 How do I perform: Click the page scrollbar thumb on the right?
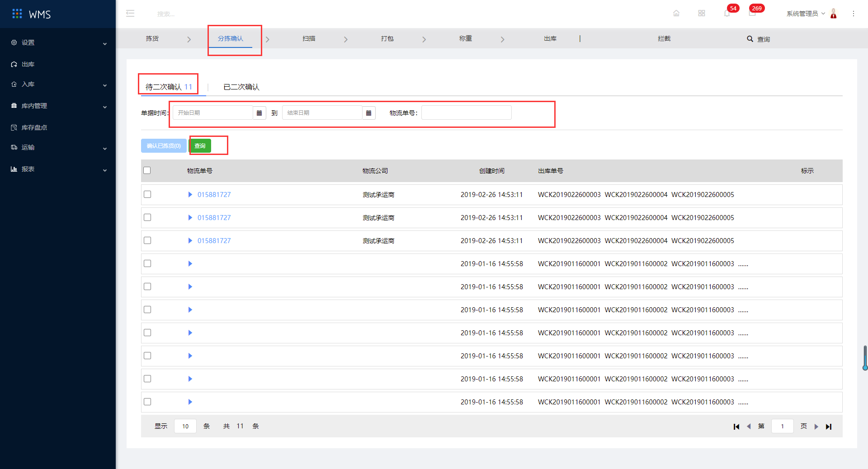pyautogui.click(x=865, y=358)
